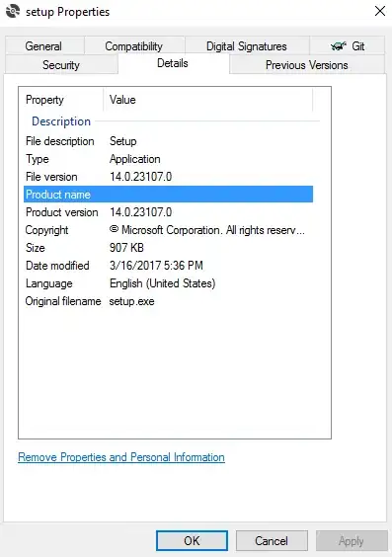Open the Digital Signatures tab
392x557 pixels.
click(247, 46)
